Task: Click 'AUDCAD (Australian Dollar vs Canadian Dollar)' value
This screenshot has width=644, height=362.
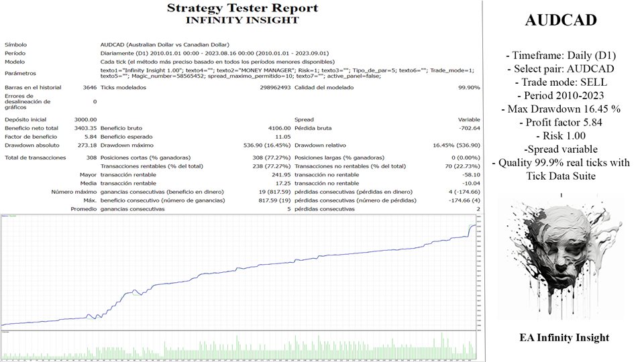Action: (165, 45)
